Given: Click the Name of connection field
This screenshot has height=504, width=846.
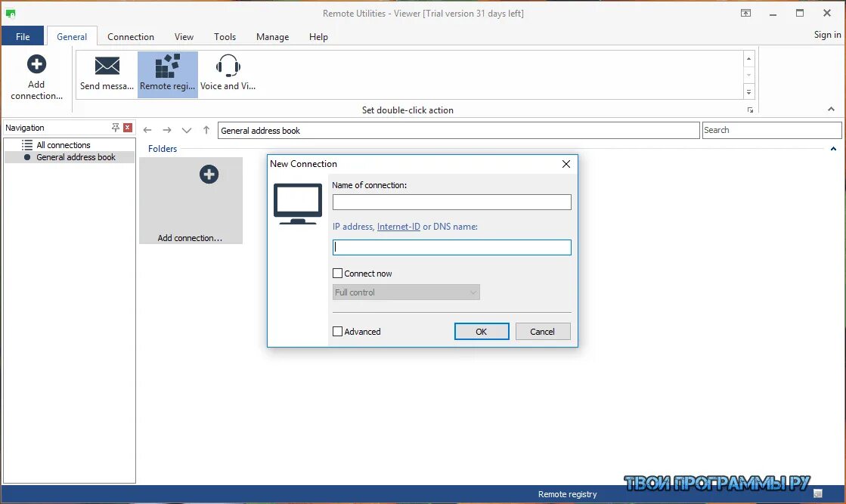Looking at the screenshot, I should [451, 203].
